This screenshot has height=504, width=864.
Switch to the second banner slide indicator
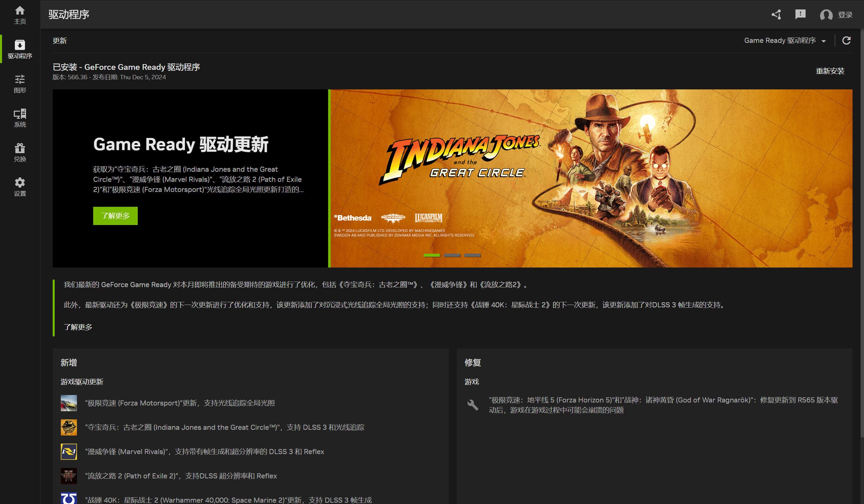tap(452, 256)
